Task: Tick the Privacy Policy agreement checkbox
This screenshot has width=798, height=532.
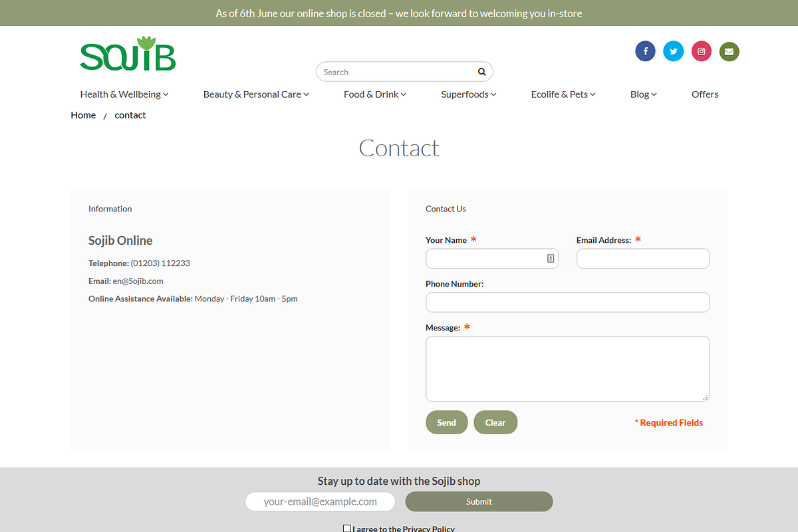Action: click(346, 529)
